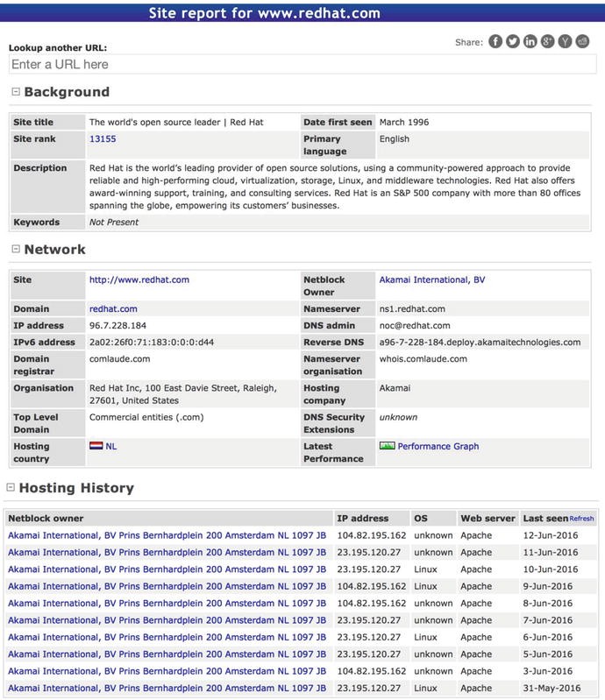The height and width of the screenshot is (700, 605).
Task: Click the performance graph chart icon
Action: (387, 446)
